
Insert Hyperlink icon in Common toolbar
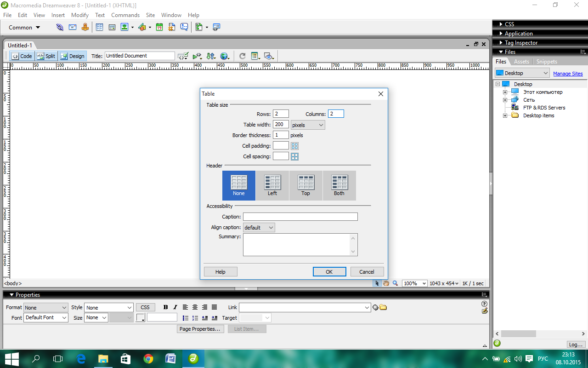pyautogui.click(x=60, y=27)
